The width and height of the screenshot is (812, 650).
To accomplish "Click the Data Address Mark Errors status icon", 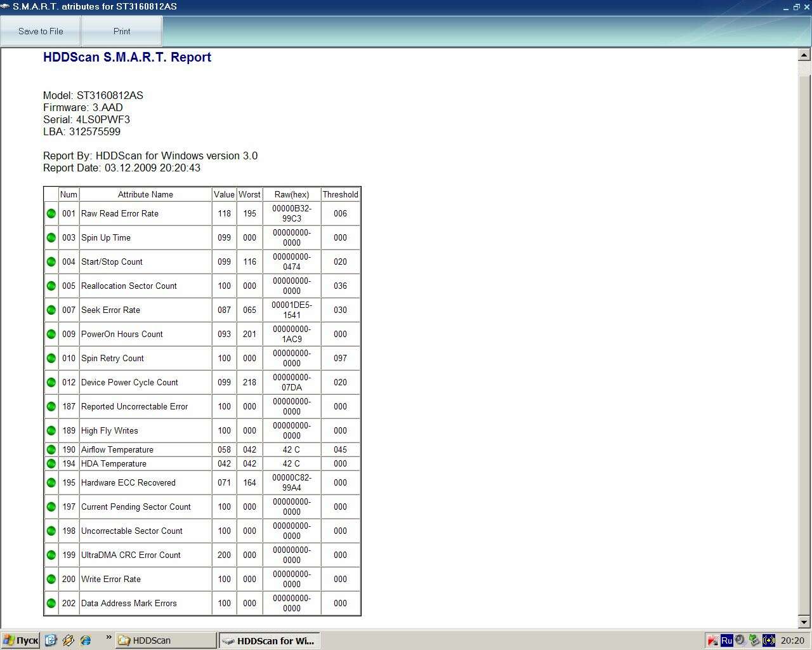I will tap(51, 603).
